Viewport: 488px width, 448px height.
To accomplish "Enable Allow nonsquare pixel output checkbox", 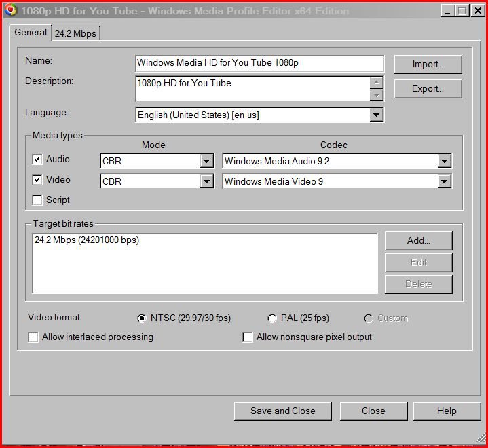I will (248, 337).
